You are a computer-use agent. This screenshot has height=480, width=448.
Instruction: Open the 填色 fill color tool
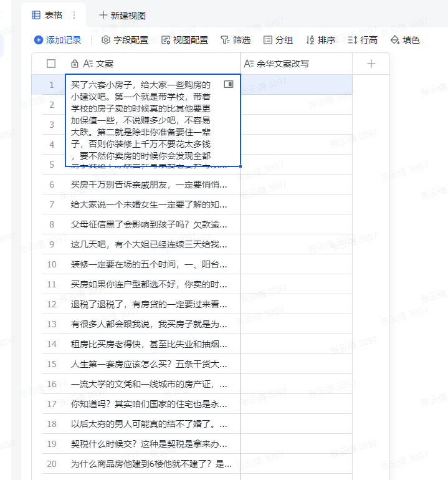[405, 40]
